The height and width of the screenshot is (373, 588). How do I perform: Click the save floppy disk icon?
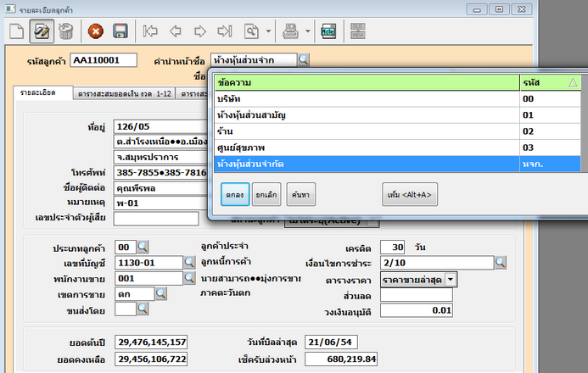click(120, 32)
